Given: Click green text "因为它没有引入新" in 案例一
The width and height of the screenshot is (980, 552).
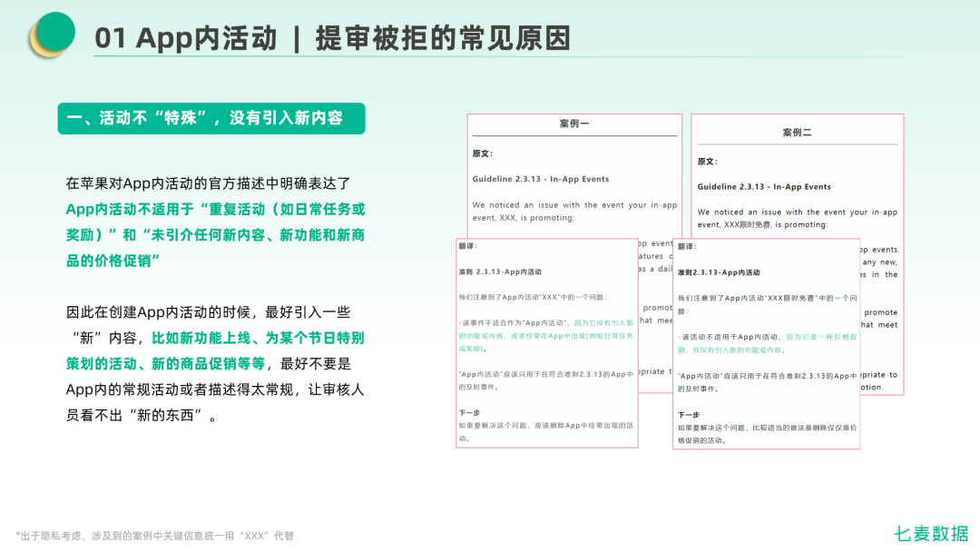Looking at the screenshot, I should tap(603, 323).
